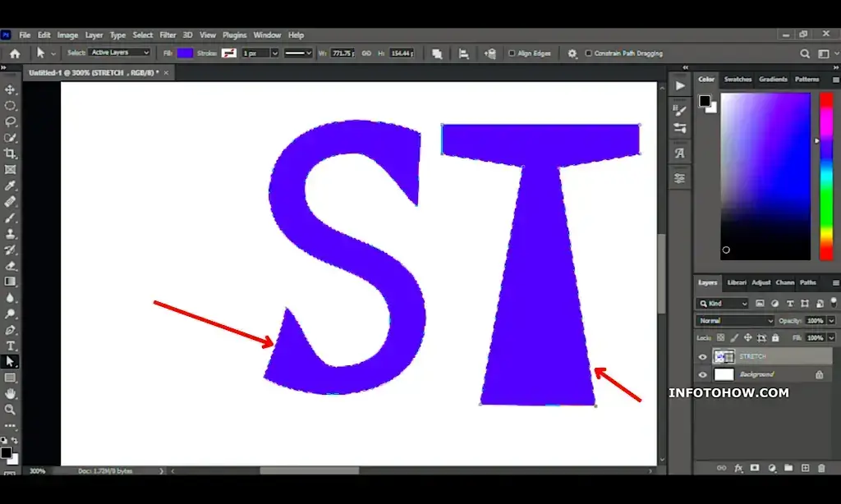Screen dimensions: 841x504
Task: Click the link width and height icon
Action: 366,53
